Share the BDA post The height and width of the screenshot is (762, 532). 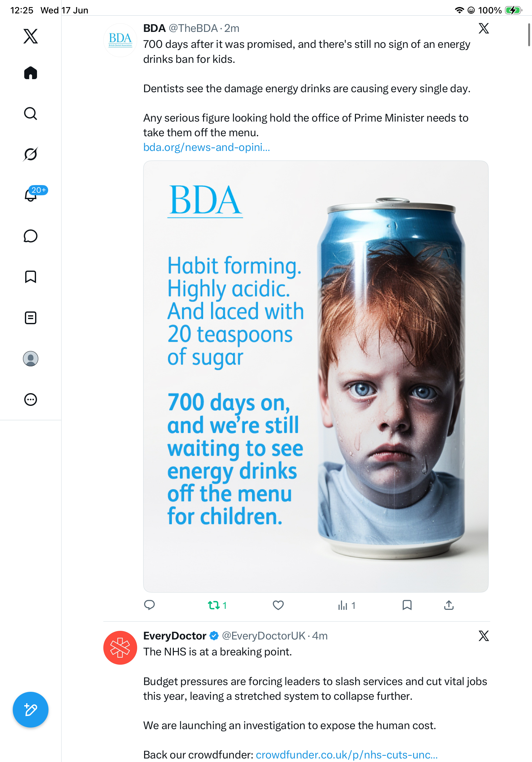pyautogui.click(x=449, y=605)
